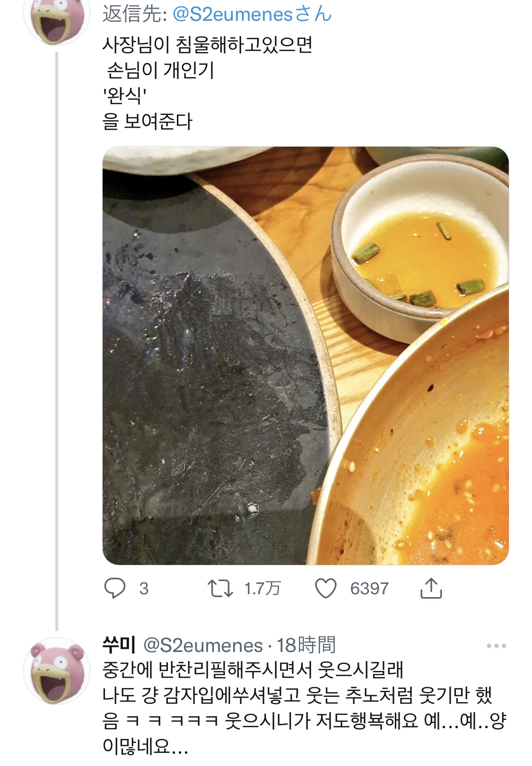Click the @S2eumenes handle next to 쑤미
This screenshot has width=532, height=766.
[202, 645]
